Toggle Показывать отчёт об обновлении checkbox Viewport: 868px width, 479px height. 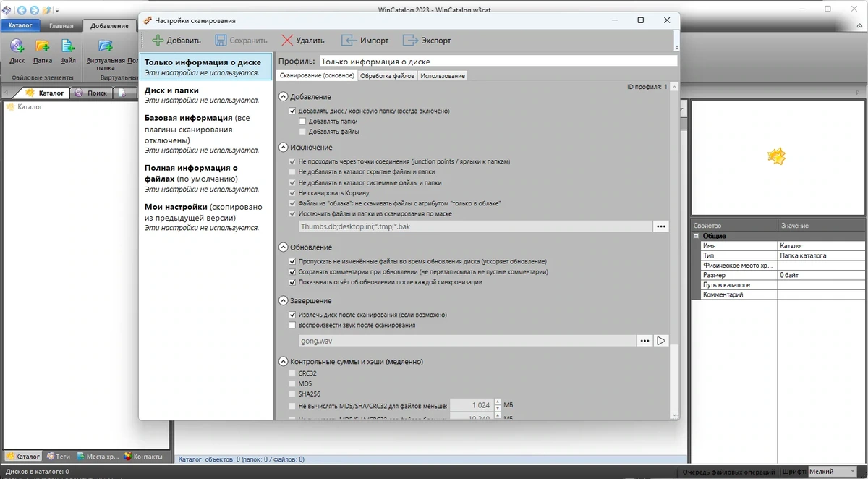pyautogui.click(x=292, y=282)
